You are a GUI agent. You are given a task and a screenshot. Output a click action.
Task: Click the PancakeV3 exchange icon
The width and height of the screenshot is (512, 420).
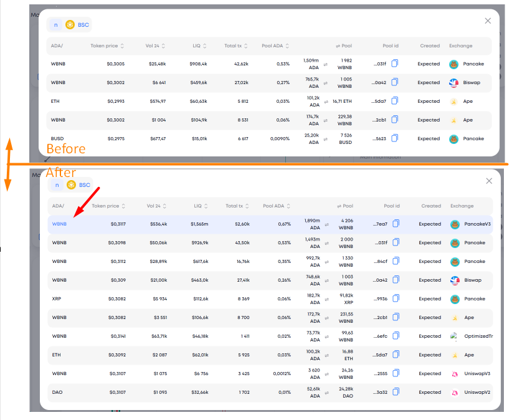(455, 224)
